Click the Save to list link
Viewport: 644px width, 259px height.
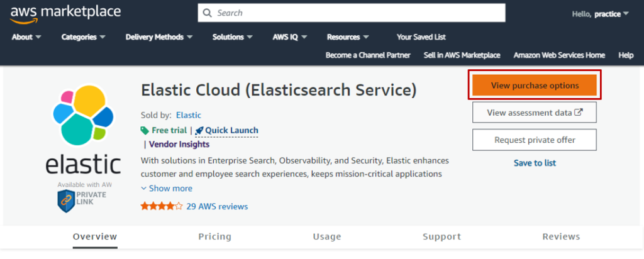(x=535, y=163)
